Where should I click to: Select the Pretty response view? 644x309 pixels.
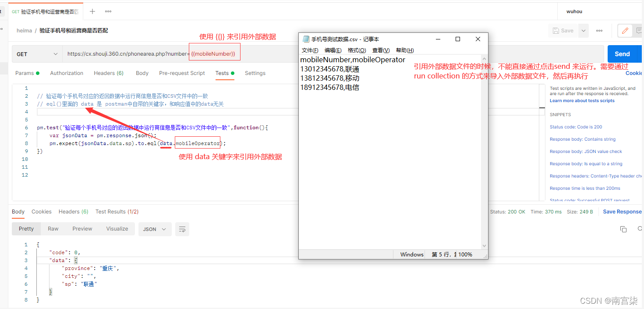26,229
